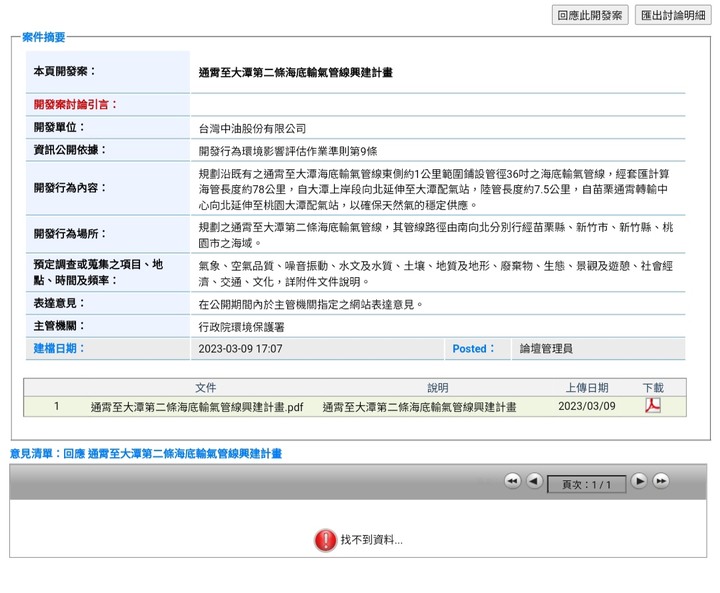
Task: Click the upload date 2023/03/09
Action: click(586, 406)
